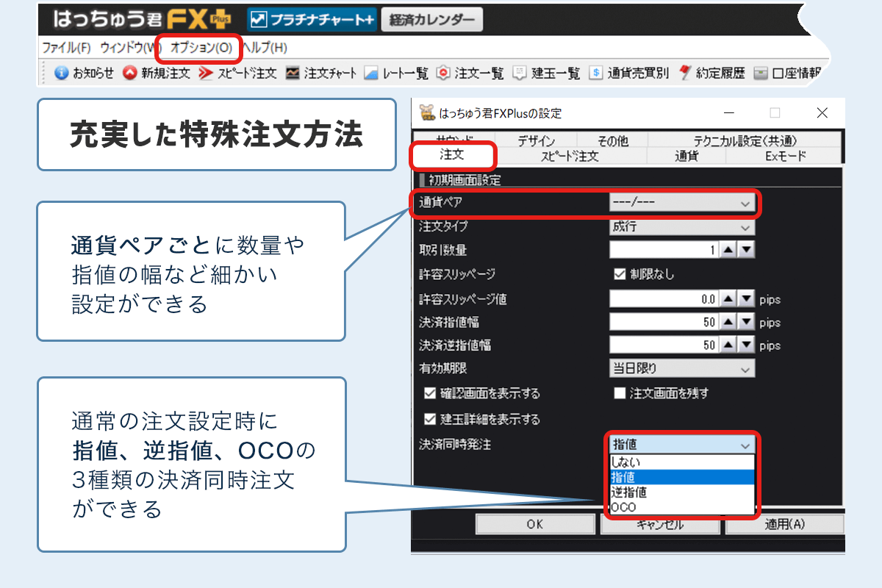882x588 pixels.
Task: Open the ウィンドウ(W) menu
Action: click(x=130, y=48)
